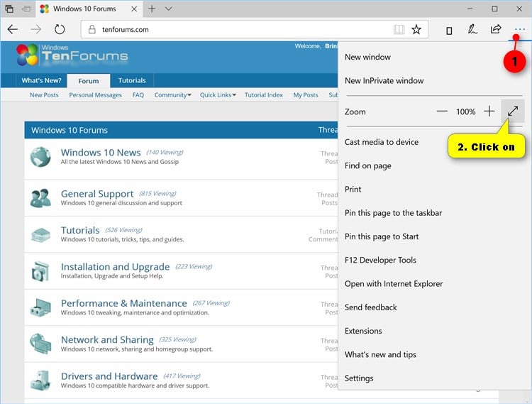Image resolution: width=532 pixels, height=404 pixels.
Task: Click set these tabs aside icon
Action: [x=26, y=9]
